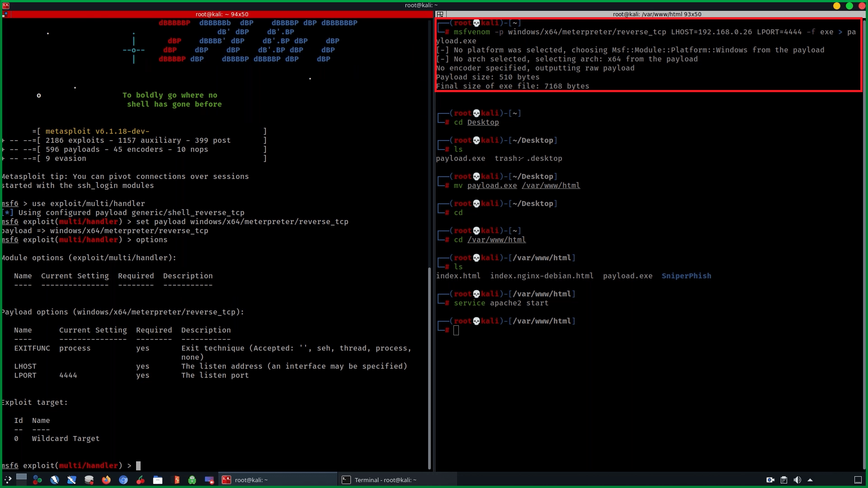Image resolution: width=868 pixels, height=488 pixels.
Task: Switch to the 'root@kali: ~' taskbar window
Action: [x=278, y=480]
